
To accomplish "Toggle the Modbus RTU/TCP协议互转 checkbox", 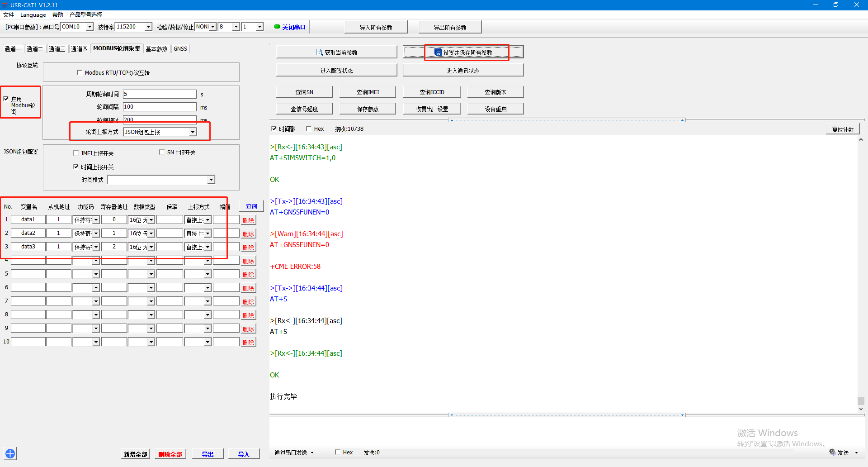I will coord(80,72).
